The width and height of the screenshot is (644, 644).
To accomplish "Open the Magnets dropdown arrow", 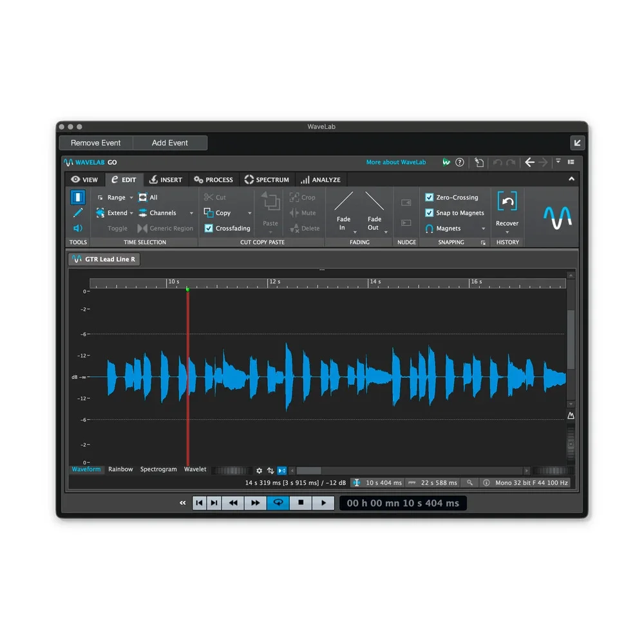I will click(484, 229).
